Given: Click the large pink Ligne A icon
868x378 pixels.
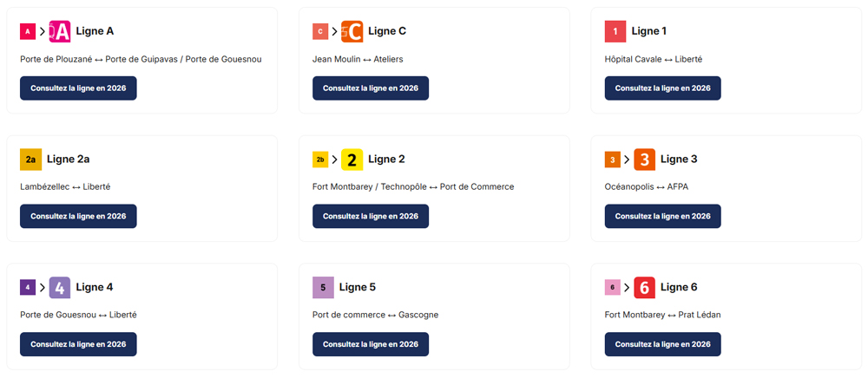Looking at the screenshot, I should point(60,31).
